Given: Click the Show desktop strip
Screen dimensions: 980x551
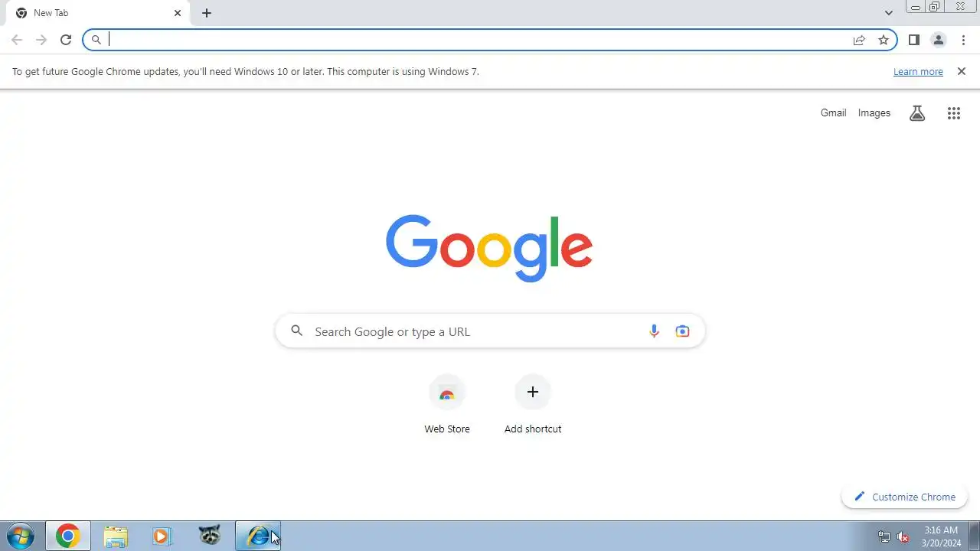Looking at the screenshot, I should tap(974, 536).
